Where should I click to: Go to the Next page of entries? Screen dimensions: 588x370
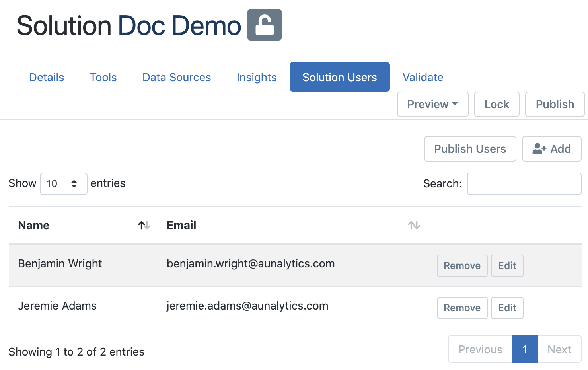pos(559,349)
